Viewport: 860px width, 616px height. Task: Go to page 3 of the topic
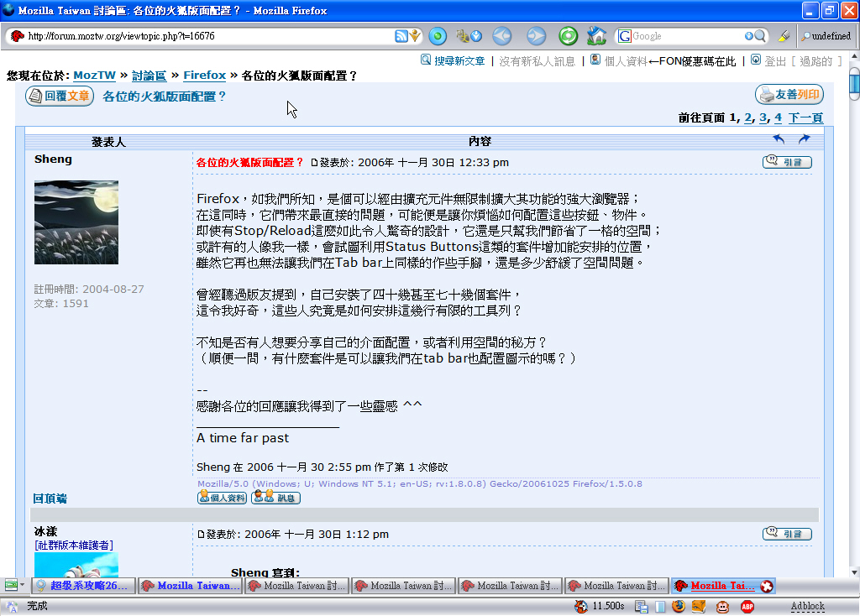point(763,117)
